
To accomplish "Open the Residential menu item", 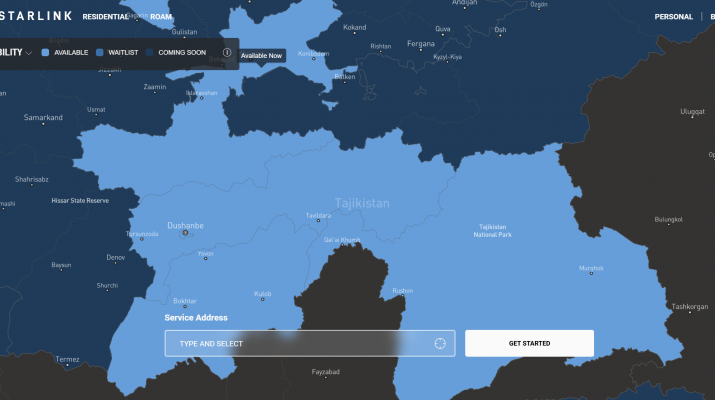I will 106,17.
